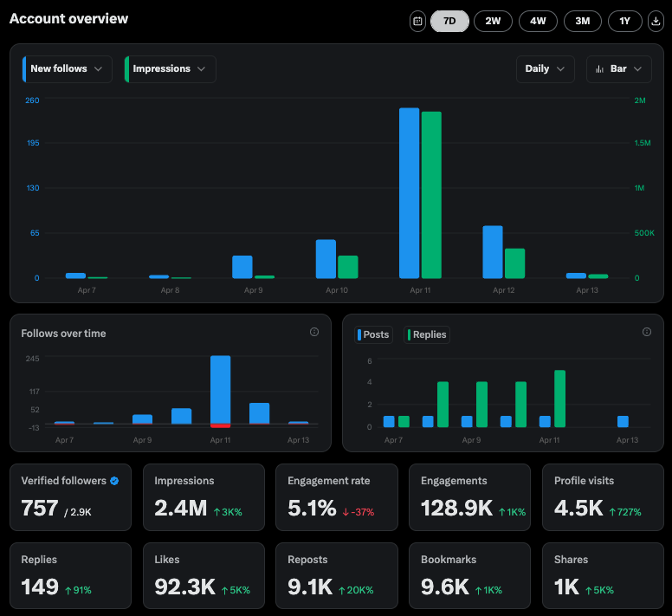The height and width of the screenshot is (616, 672).
Task: Click the Apr 11 label on main chart
Action: [x=420, y=290]
